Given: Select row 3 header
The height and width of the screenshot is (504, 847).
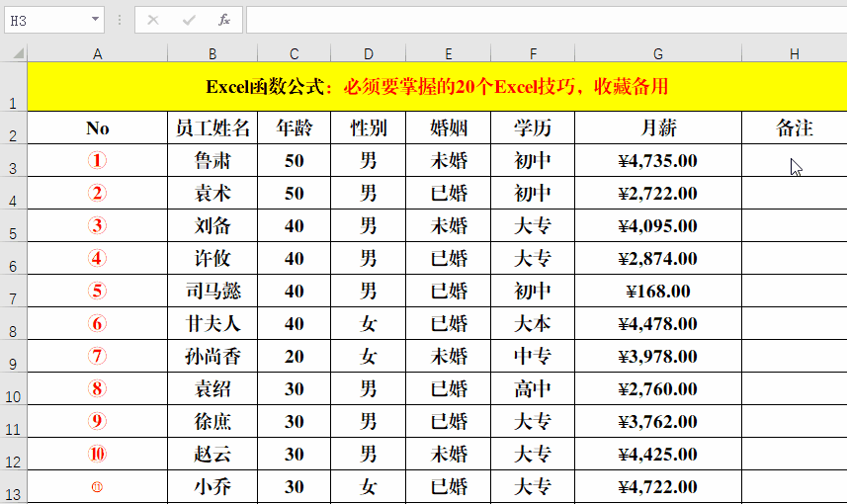Looking at the screenshot, I should pyautogui.click(x=14, y=160).
